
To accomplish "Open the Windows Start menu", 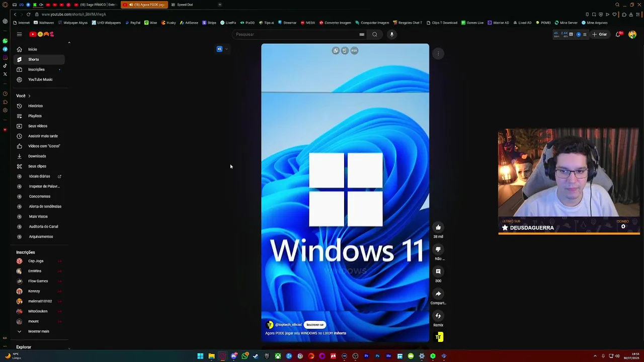I will point(200,356).
